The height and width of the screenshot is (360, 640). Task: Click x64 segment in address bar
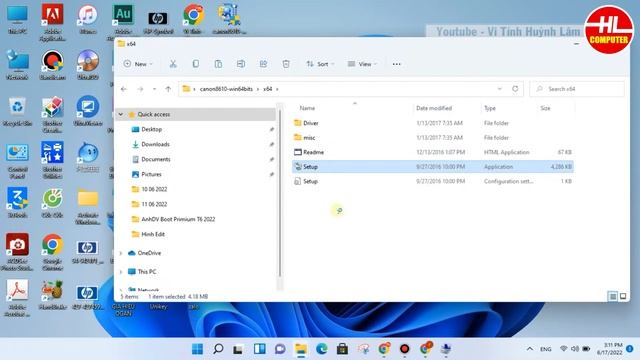coord(268,89)
